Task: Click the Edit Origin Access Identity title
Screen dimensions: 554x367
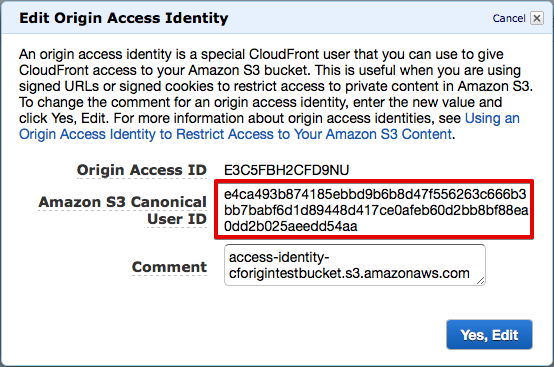Action: coord(124,18)
